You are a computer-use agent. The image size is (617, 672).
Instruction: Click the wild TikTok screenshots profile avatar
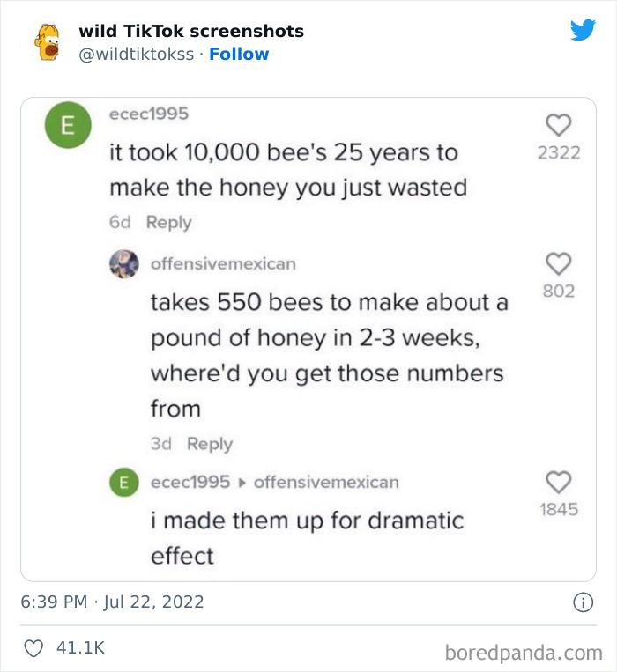48,42
